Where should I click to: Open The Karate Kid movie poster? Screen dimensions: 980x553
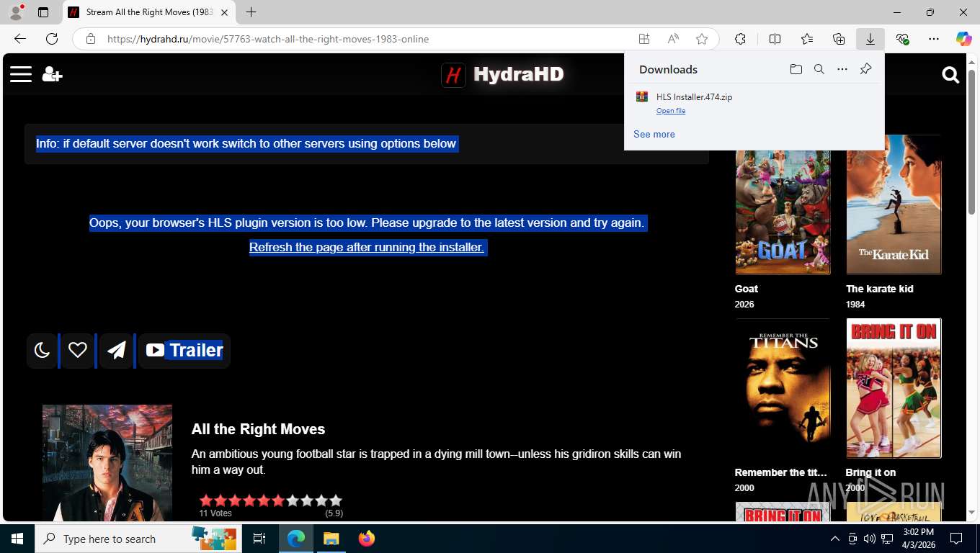[x=894, y=204]
